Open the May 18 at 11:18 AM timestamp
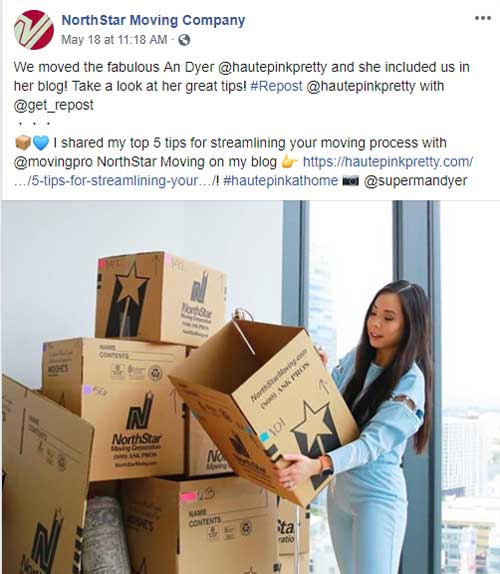 coord(114,40)
